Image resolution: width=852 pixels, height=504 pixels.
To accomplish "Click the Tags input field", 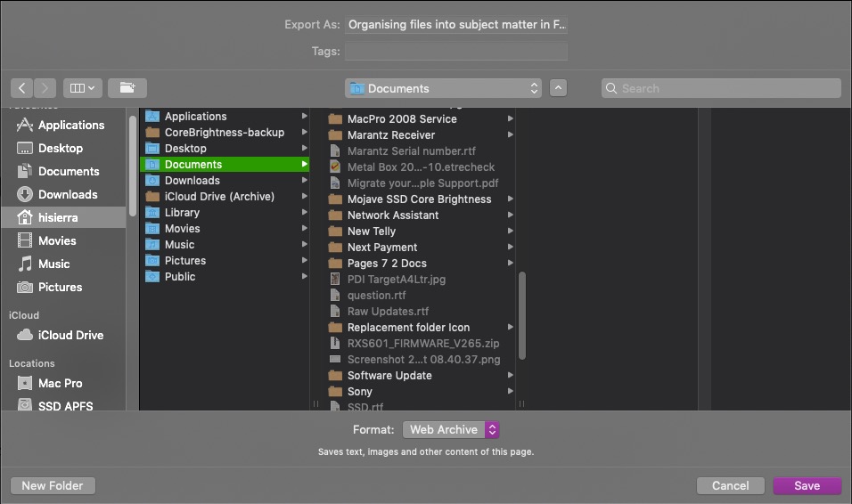I will 456,51.
